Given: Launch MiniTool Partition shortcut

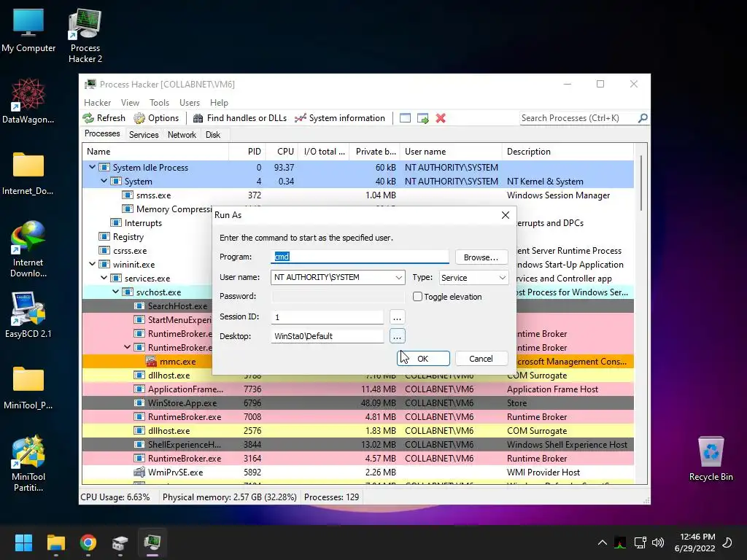Looking at the screenshot, I should click(x=28, y=463).
